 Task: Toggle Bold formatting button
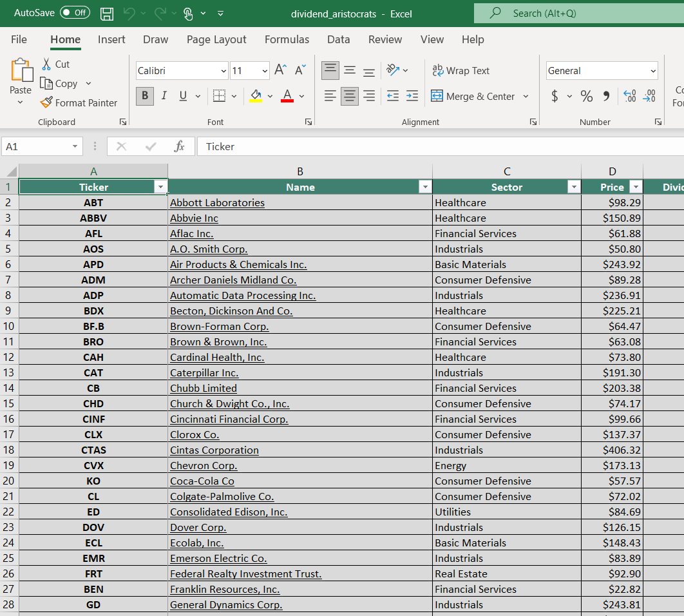pyautogui.click(x=145, y=96)
